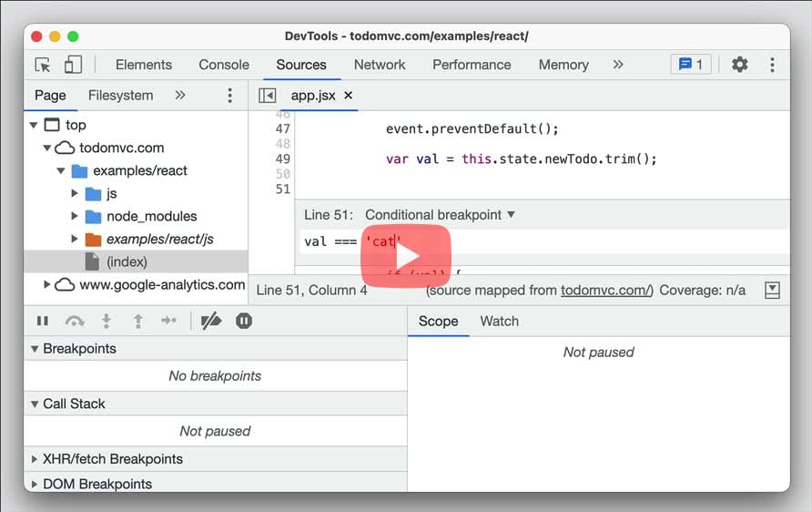Deactivate breakpoints toggle icon
The height and width of the screenshot is (512, 812).
211,322
